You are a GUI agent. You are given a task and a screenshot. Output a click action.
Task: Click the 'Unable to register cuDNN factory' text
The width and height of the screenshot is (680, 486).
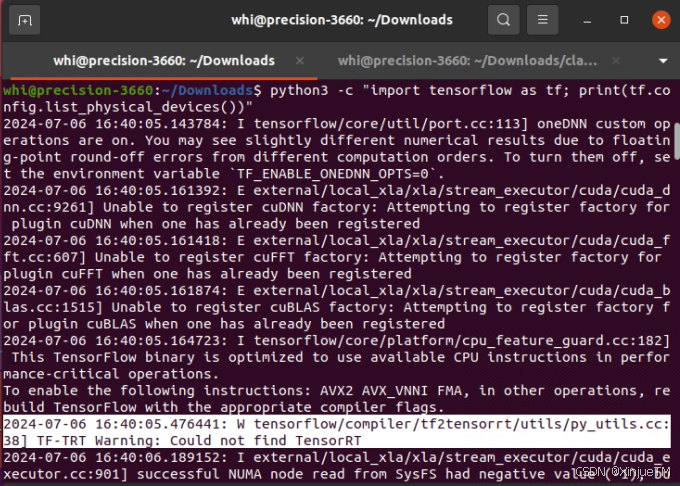click(236, 207)
